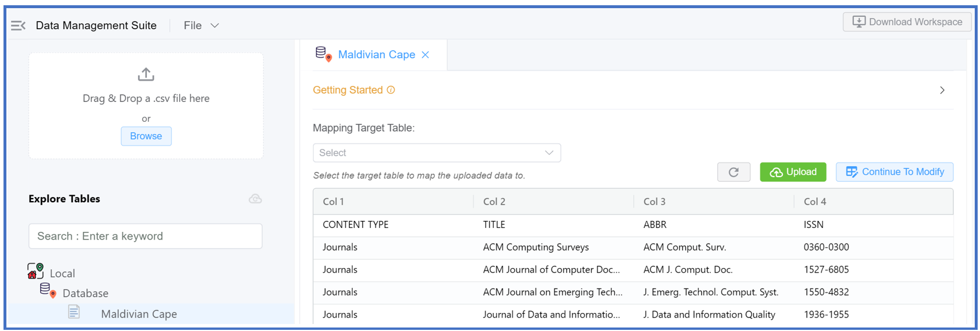Collapse the sidebar with the hamburger icon
The width and height of the screenshot is (980, 331).
click(x=18, y=26)
